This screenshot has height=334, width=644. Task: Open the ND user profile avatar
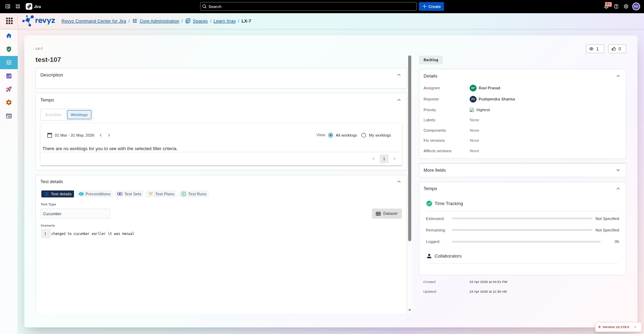[636, 6]
